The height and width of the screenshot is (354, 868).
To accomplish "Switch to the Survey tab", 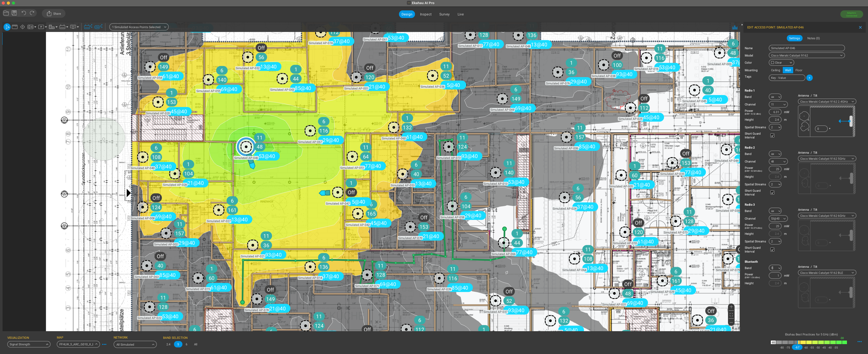I will click(x=444, y=14).
